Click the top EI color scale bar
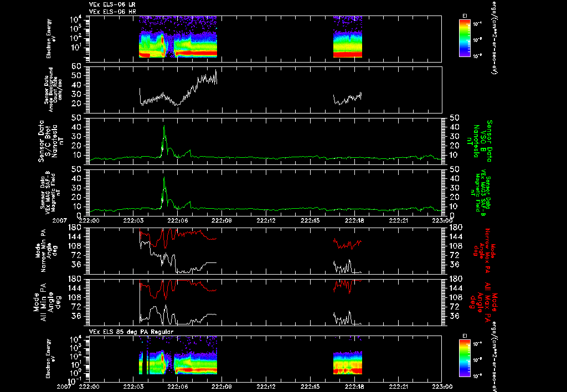 (465, 38)
